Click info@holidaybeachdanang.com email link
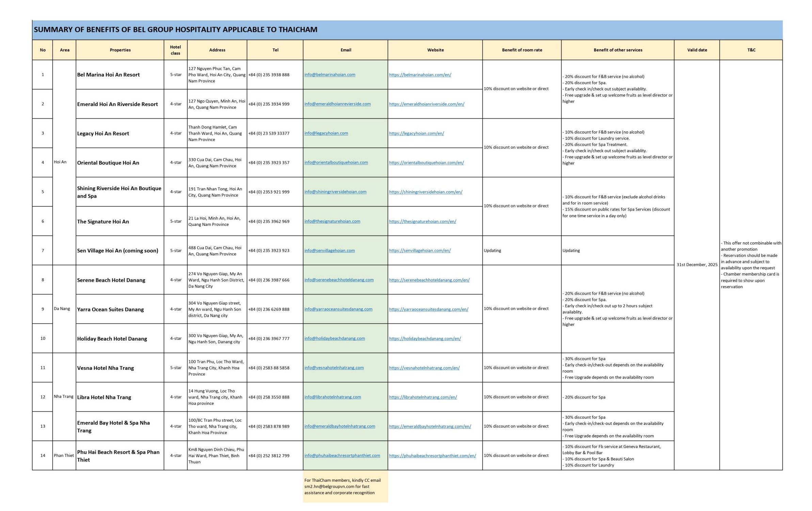 [335, 338]
